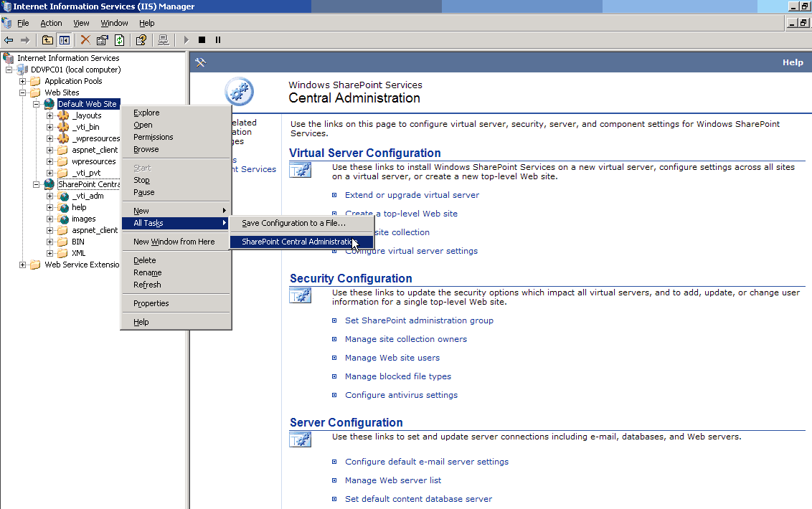Viewport: 812px width, 509px height.
Task: Open the New submenu in context menu
Action: [x=176, y=211]
